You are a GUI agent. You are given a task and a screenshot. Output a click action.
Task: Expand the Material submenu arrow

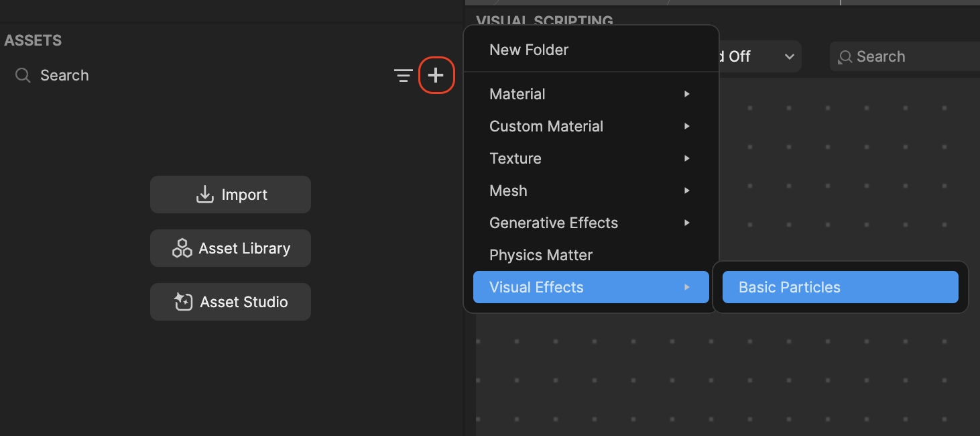[x=686, y=94]
